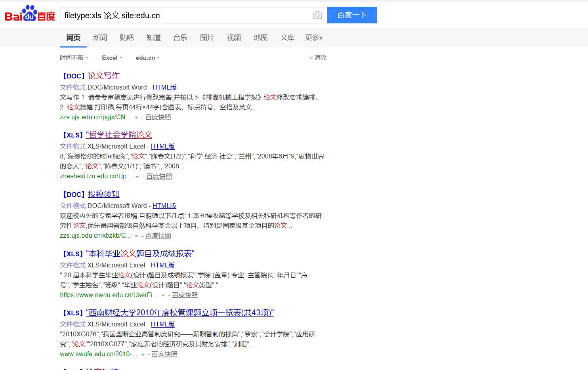The height and width of the screenshot is (370, 588).
Task: Expand arrow next to www.swufe.edu.cn URL
Action: (x=143, y=355)
